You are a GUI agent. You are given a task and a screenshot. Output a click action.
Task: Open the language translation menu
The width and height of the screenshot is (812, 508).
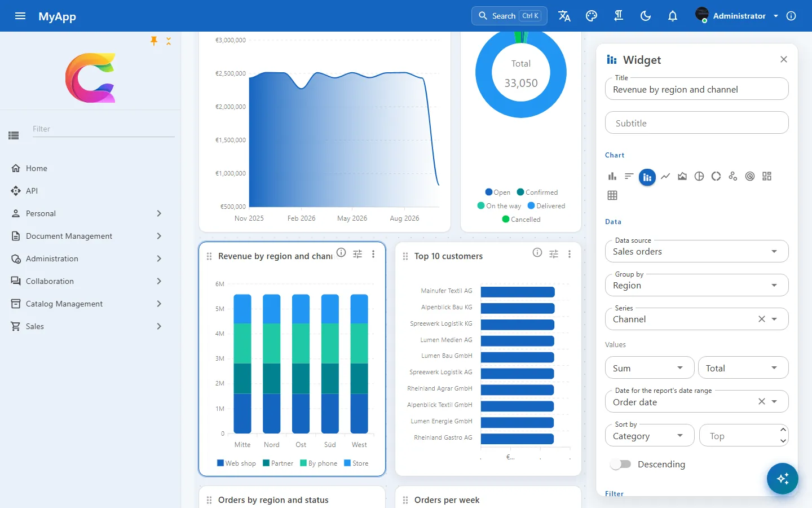pos(564,16)
